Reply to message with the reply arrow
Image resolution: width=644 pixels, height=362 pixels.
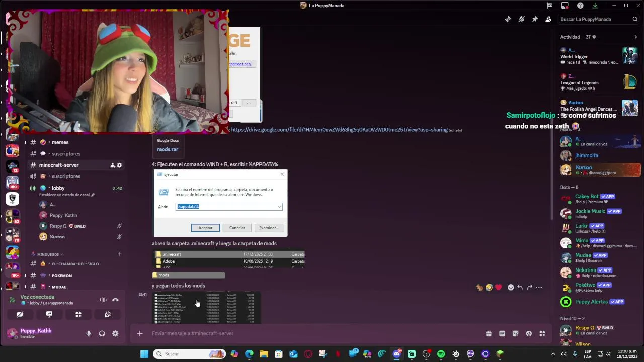click(520, 287)
